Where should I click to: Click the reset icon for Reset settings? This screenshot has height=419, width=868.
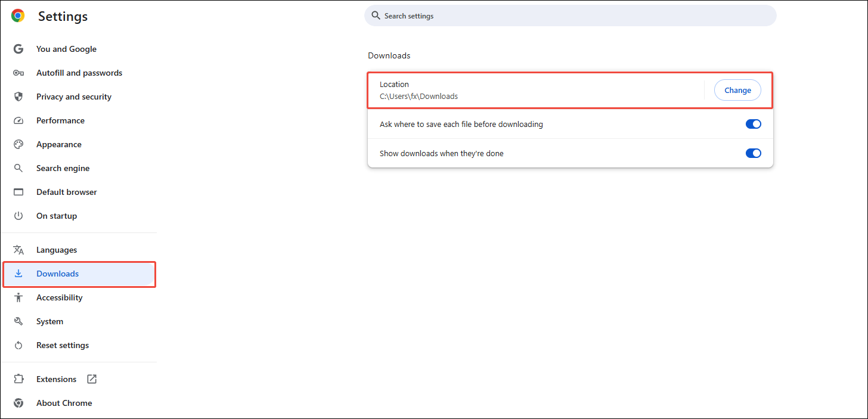tap(18, 345)
